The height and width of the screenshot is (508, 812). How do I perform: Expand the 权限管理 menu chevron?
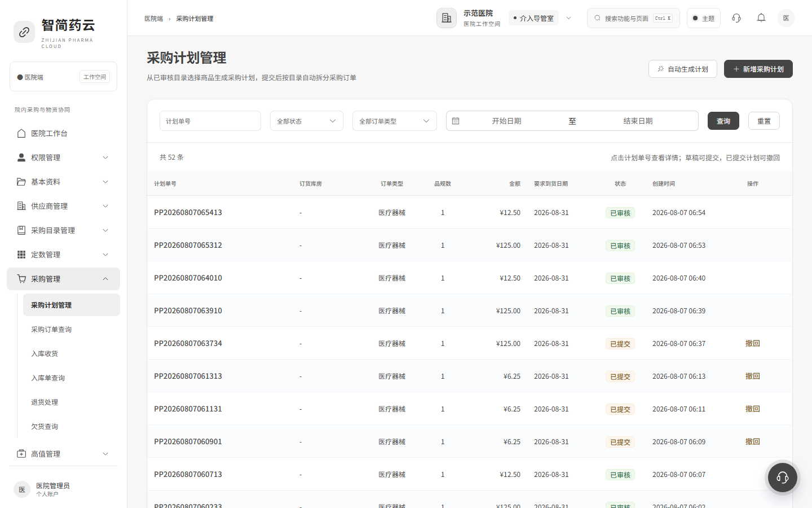pos(105,157)
